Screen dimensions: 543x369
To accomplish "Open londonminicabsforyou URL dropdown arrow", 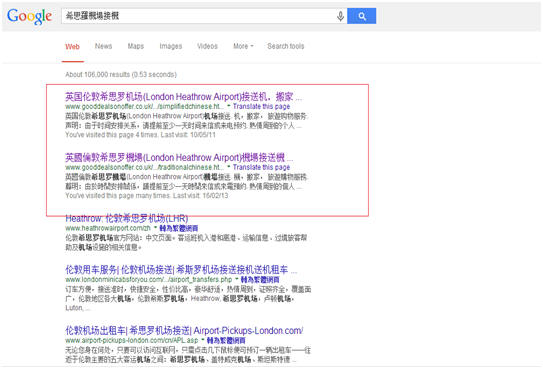I will coord(237,278).
